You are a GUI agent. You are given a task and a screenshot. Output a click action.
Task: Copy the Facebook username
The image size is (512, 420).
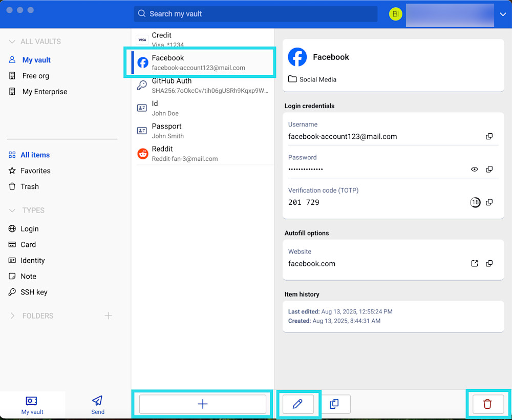pyautogui.click(x=489, y=136)
